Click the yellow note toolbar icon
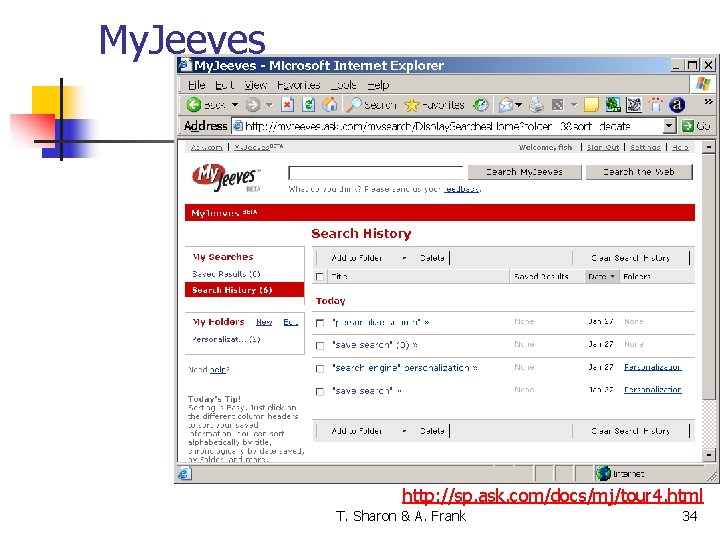 coord(591,105)
